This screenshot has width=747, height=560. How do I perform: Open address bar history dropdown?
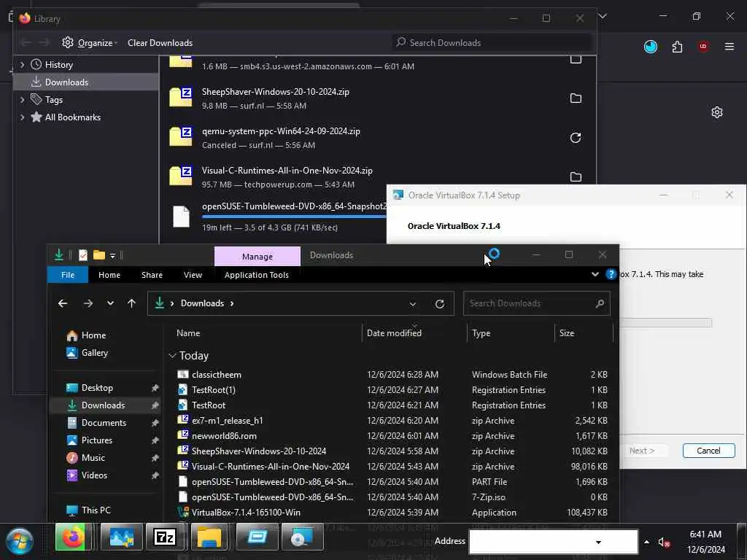click(413, 304)
